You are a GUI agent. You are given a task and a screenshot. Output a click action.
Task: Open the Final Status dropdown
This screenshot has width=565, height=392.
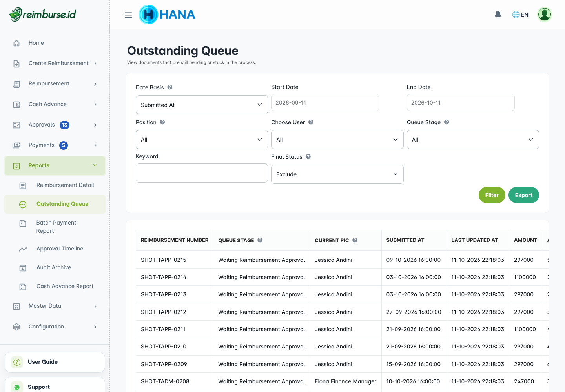click(x=337, y=174)
